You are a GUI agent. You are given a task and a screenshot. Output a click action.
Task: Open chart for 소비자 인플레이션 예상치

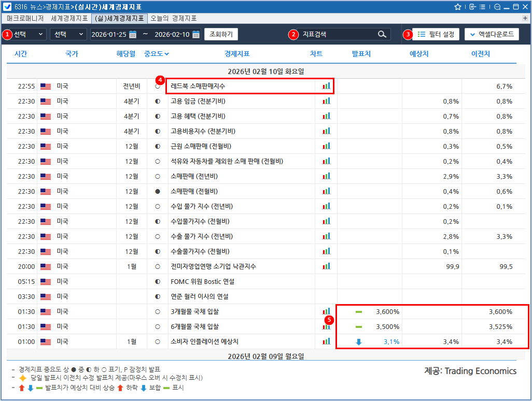[x=326, y=341]
